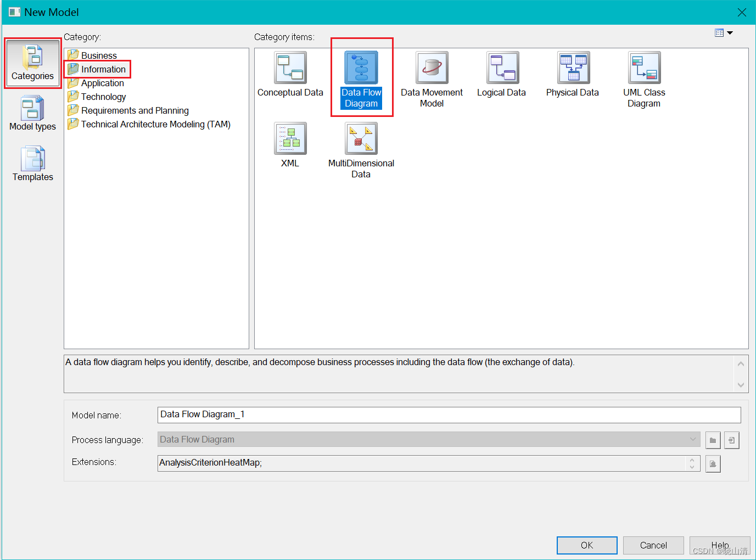Open the Templates sidebar view
This screenshot has height=560, width=756.
[x=32, y=163]
